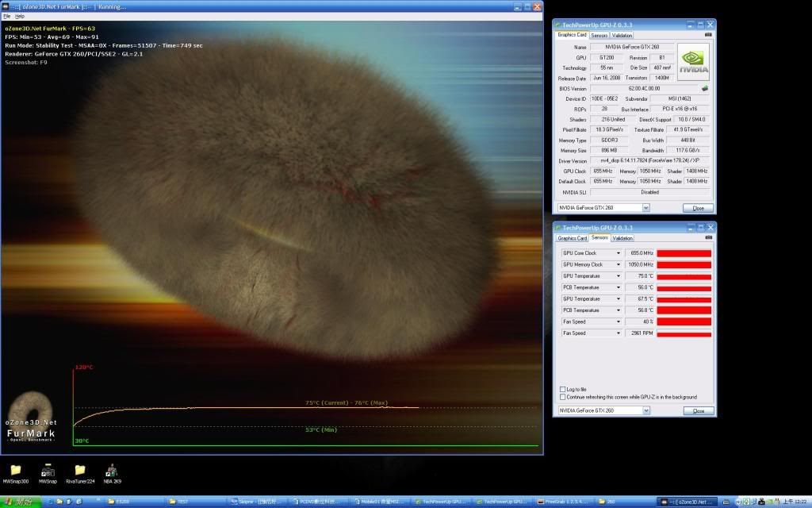Switch to Validation tab in Graphics Card window
The height and width of the screenshot is (508, 812).
point(622,35)
